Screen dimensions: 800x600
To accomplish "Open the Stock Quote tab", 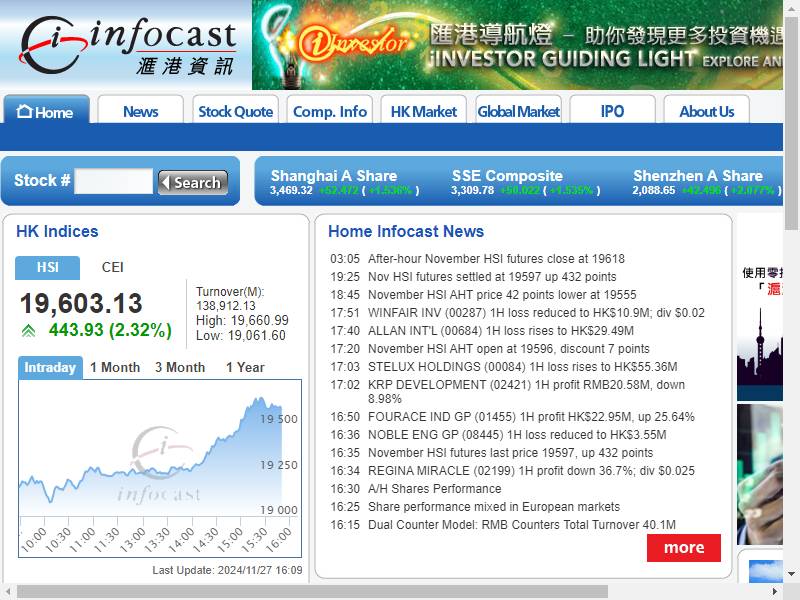I will [235, 110].
